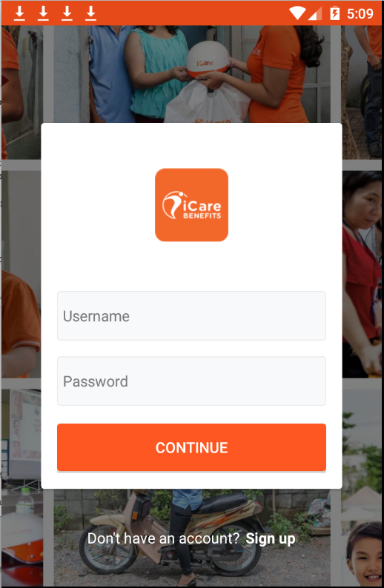Tap the first download notification icon
Image resolution: width=384 pixels, height=588 pixels.
tap(19, 13)
